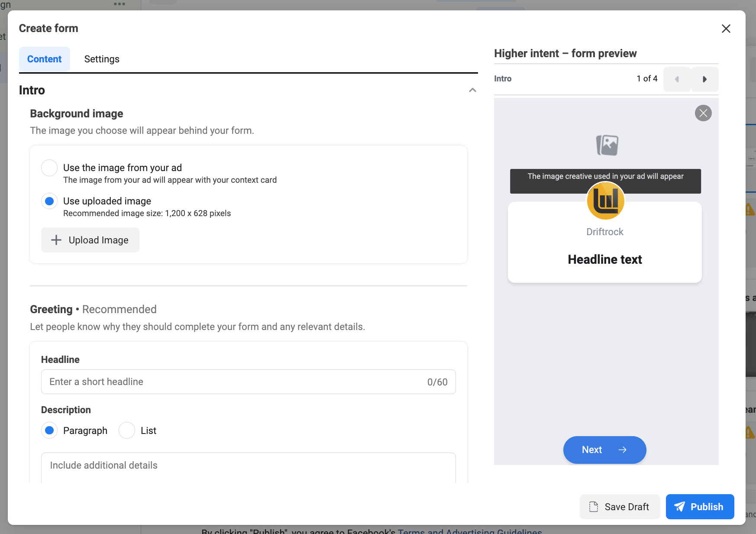Open the Content tab
This screenshot has width=756, height=534.
[44, 59]
